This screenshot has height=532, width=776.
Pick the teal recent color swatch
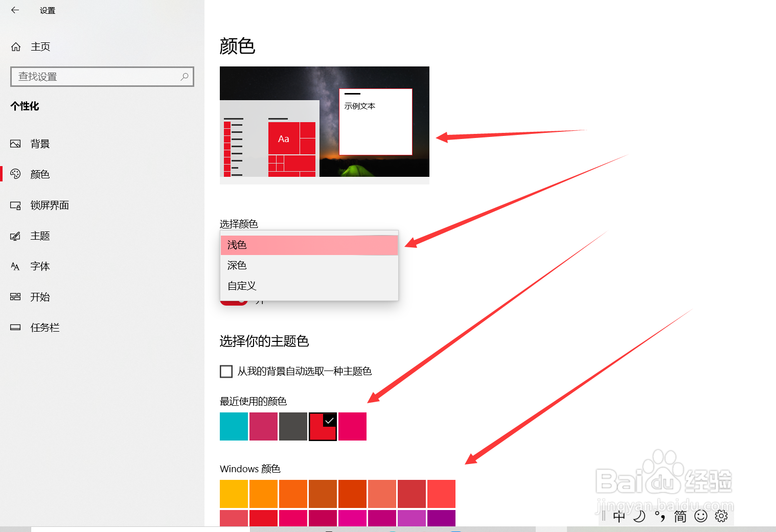pos(234,426)
